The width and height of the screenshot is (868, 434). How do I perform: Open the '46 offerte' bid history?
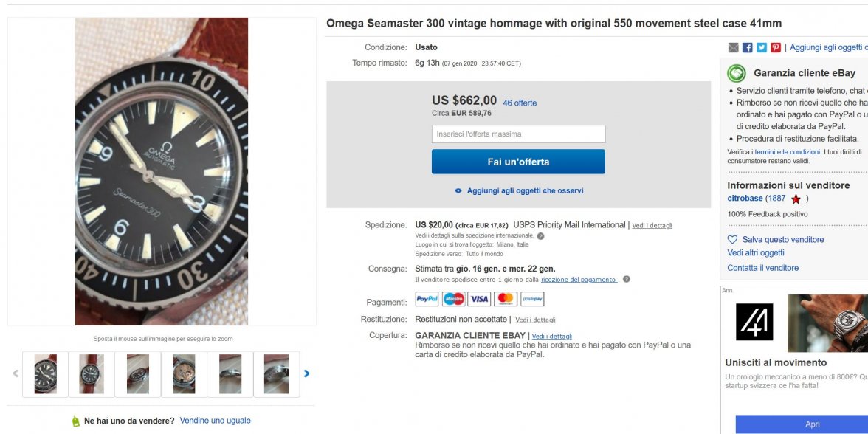click(x=520, y=103)
